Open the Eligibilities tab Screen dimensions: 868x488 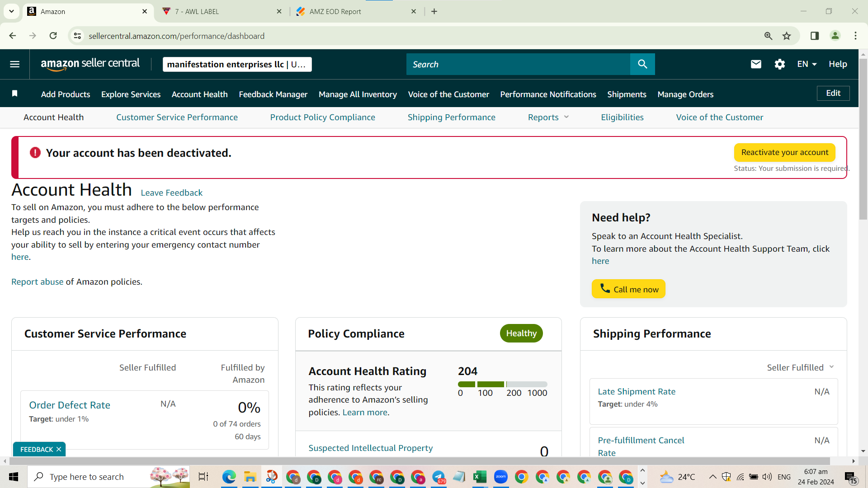coord(622,117)
